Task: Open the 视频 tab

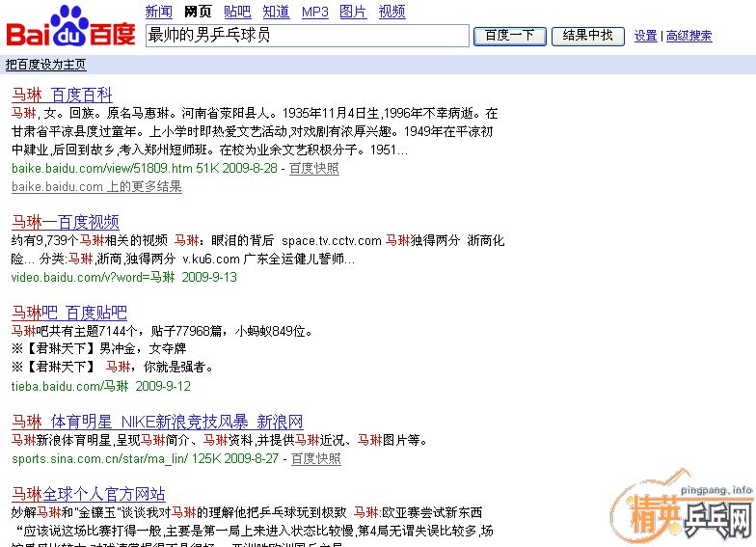Action: click(x=391, y=12)
